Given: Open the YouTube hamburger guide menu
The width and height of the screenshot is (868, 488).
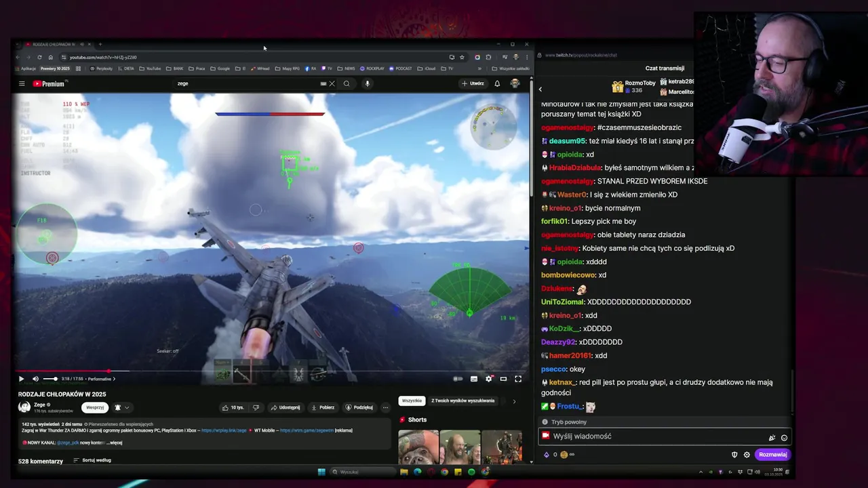Looking at the screenshot, I should click(x=22, y=83).
